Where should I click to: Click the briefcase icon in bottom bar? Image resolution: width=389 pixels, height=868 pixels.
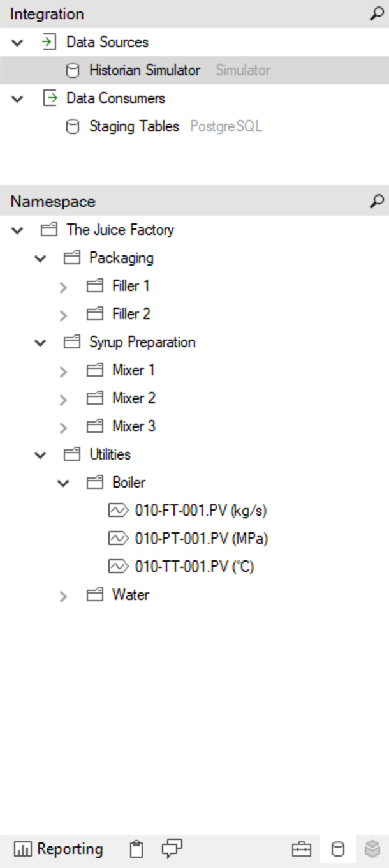(301, 849)
